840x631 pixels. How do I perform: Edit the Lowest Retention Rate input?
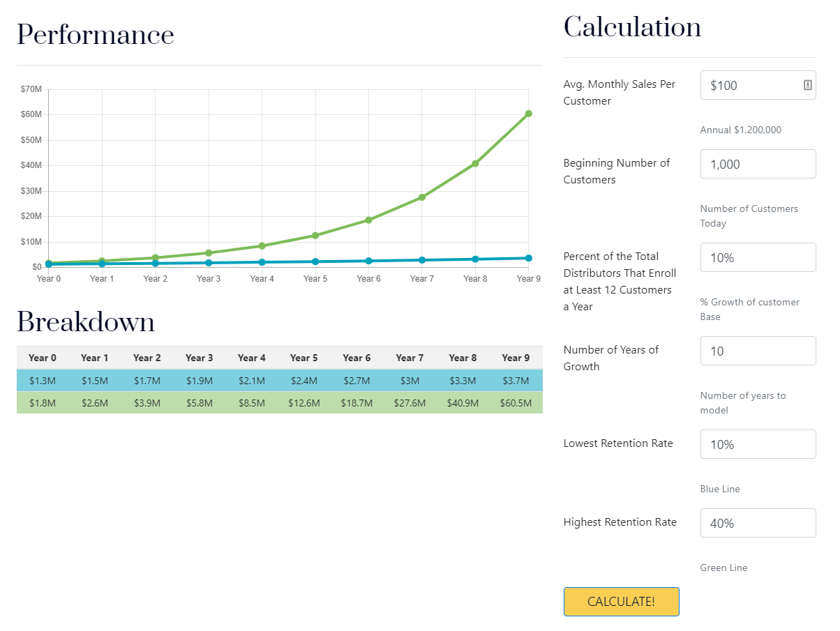tap(758, 445)
